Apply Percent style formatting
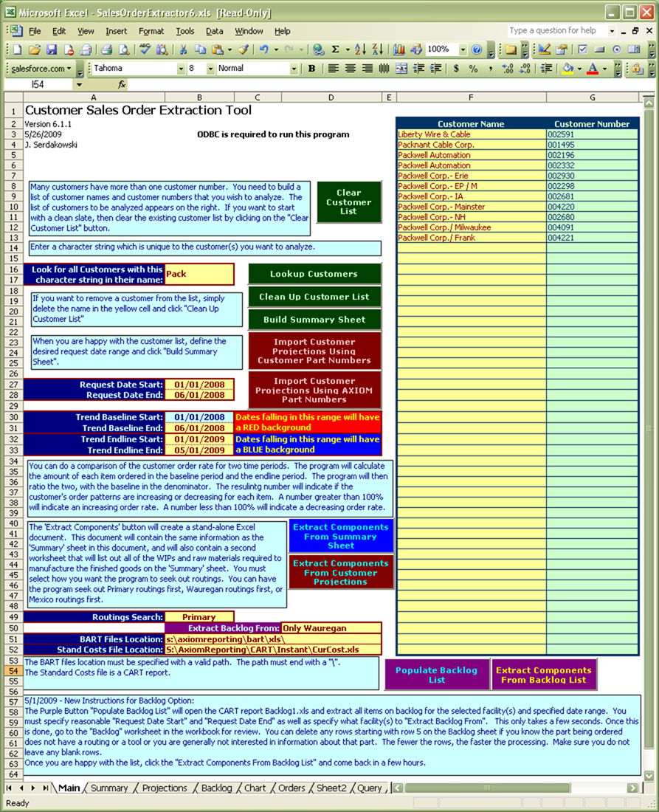The height and width of the screenshot is (812, 659). tap(473, 69)
